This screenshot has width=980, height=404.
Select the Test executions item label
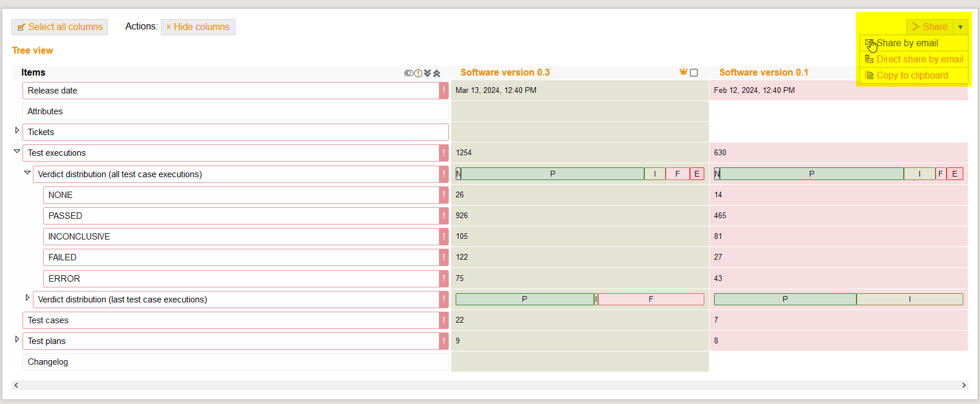click(57, 153)
